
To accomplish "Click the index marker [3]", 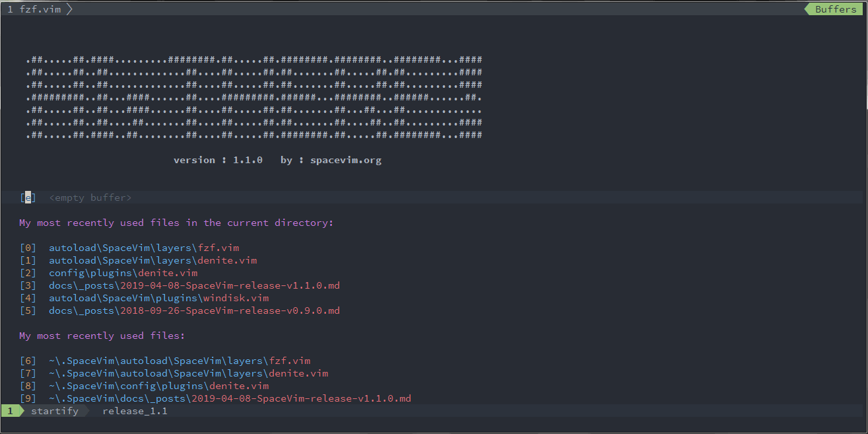I will pyautogui.click(x=28, y=285).
